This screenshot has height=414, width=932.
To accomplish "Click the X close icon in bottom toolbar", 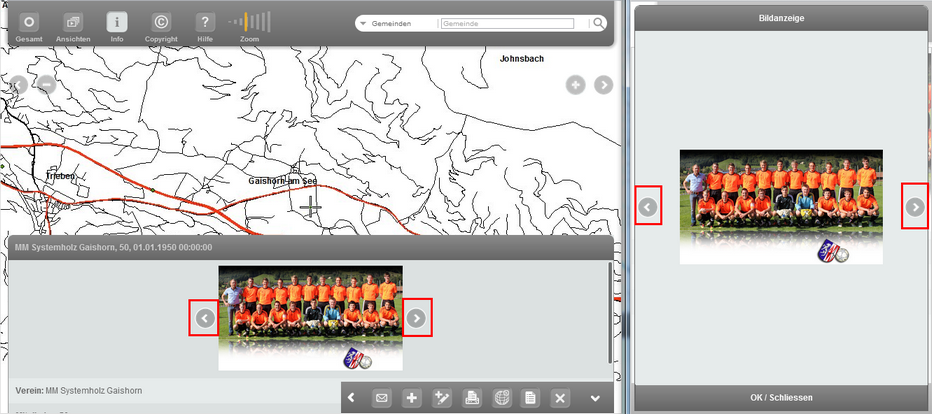I will click(559, 398).
